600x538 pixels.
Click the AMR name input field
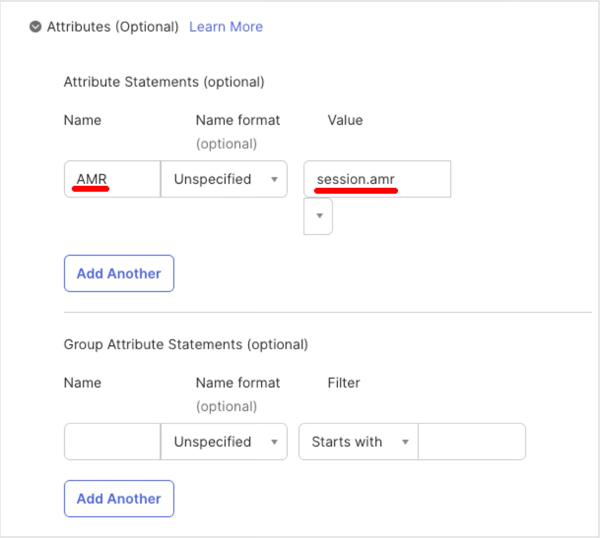(x=111, y=180)
